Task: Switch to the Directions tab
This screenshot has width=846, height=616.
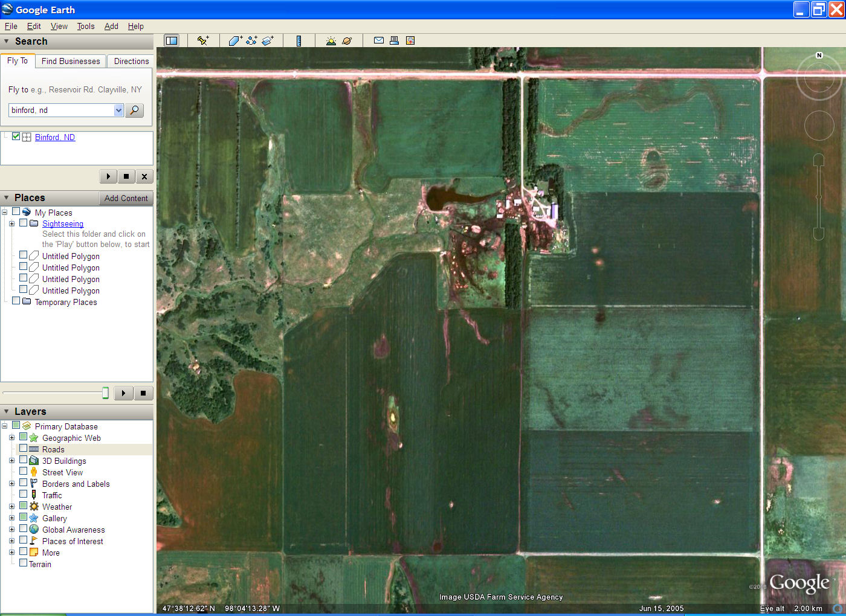Action: pyautogui.click(x=131, y=61)
